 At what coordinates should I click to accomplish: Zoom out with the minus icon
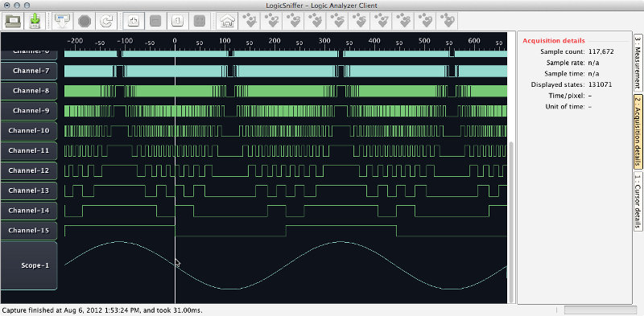coord(155,21)
